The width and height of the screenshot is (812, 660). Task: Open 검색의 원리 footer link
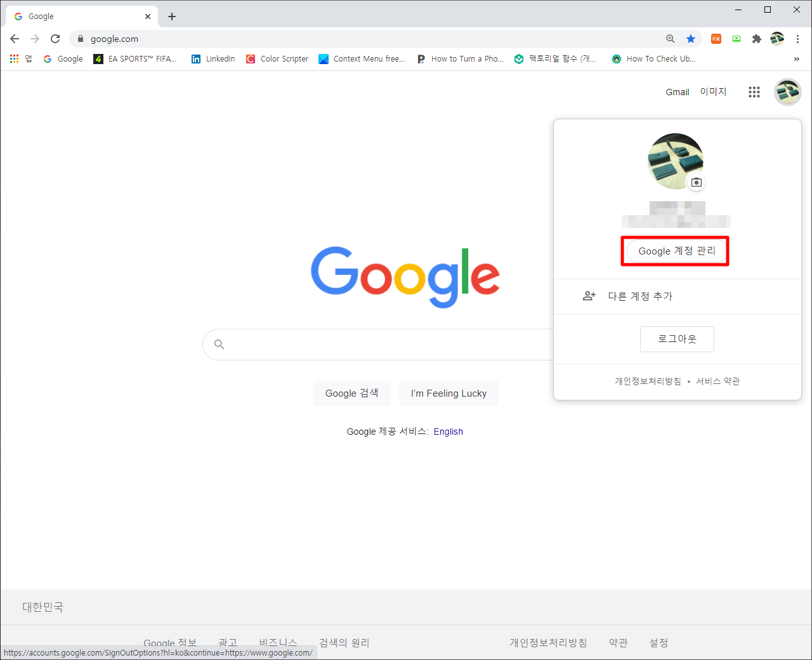(344, 643)
